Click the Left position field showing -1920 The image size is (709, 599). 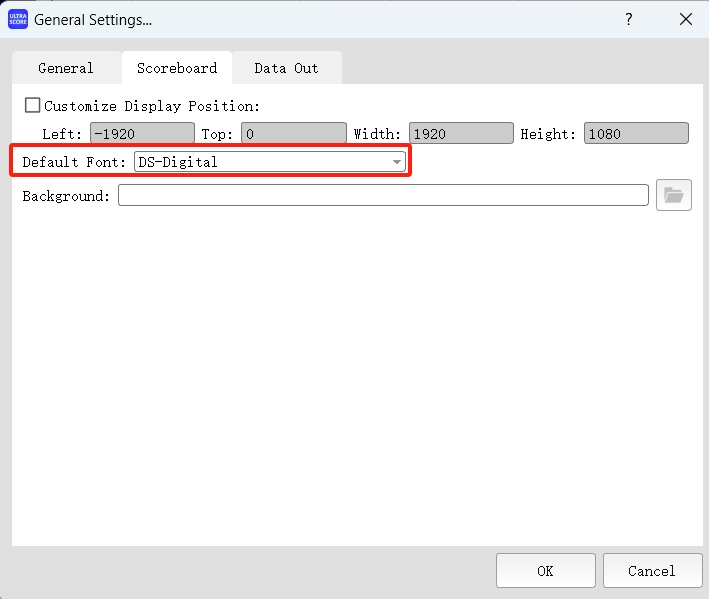[x=142, y=134]
